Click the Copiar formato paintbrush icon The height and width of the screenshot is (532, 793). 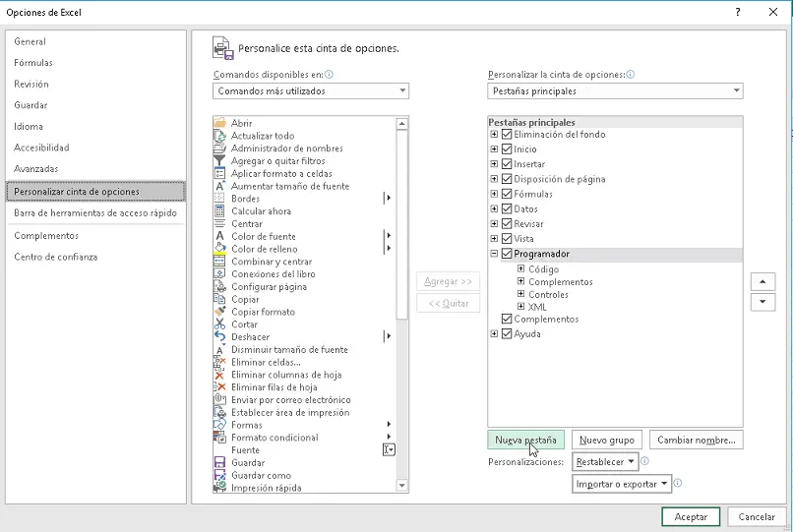coord(219,312)
